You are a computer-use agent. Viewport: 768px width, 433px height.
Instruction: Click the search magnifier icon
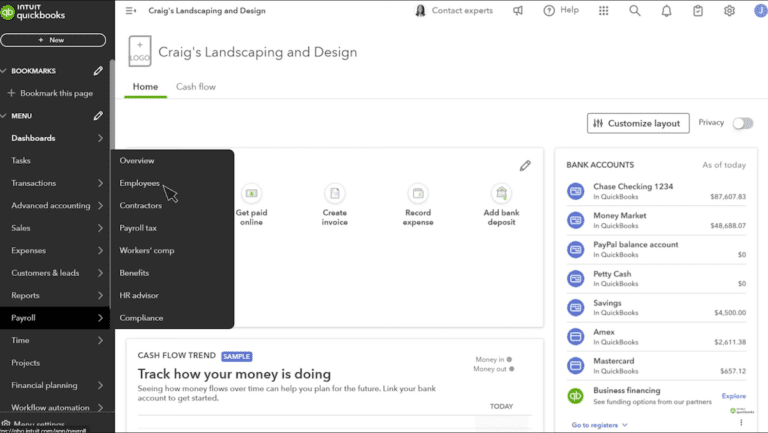[x=634, y=11]
